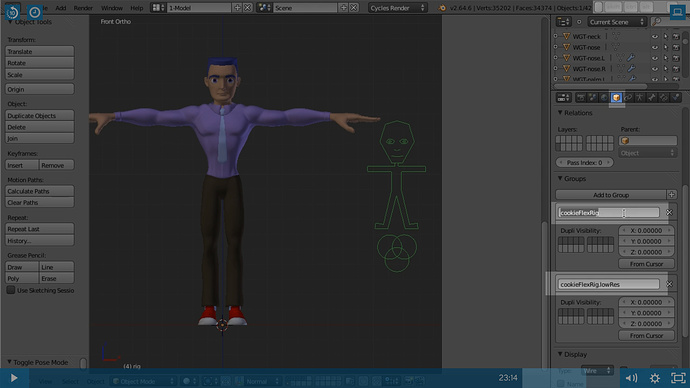Add a new screen layout with plus icon

tap(237, 7)
